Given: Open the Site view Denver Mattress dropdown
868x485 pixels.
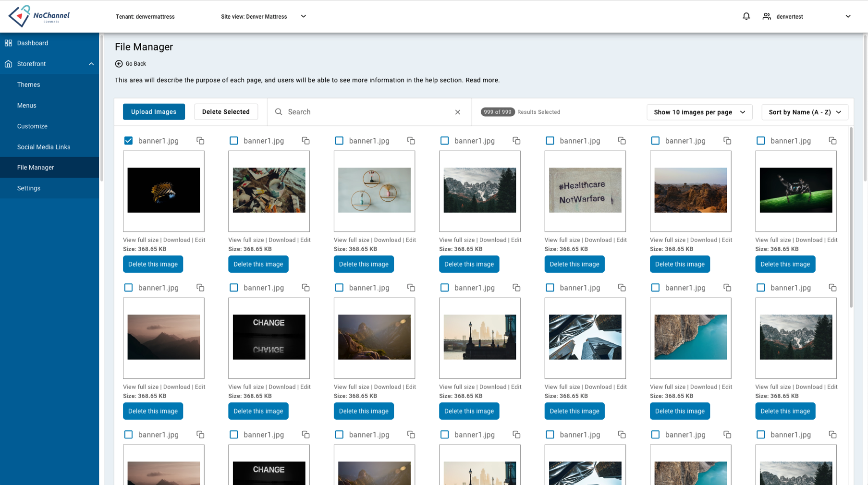Looking at the screenshot, I should pyautogui.click(x=264, y=16).
